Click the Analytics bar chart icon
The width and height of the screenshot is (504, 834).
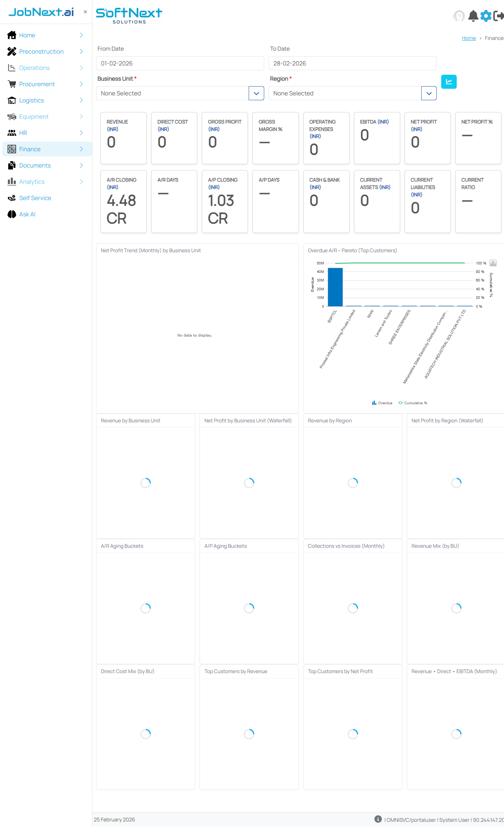(x=12, y=182)
